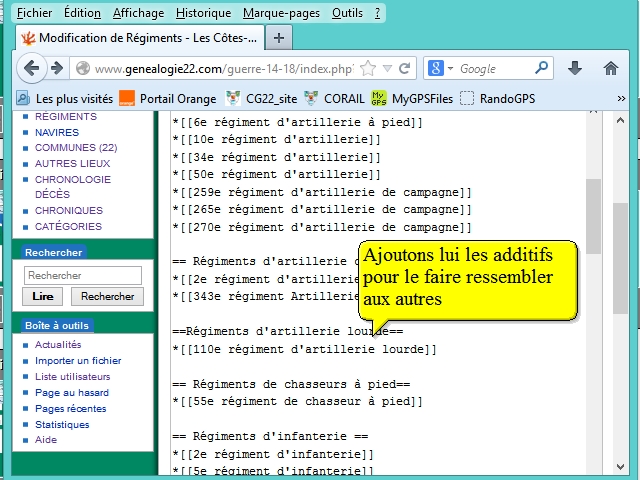Go to Home page via house icon
This screenshot has width=640, height=480.
pos(611,68)
